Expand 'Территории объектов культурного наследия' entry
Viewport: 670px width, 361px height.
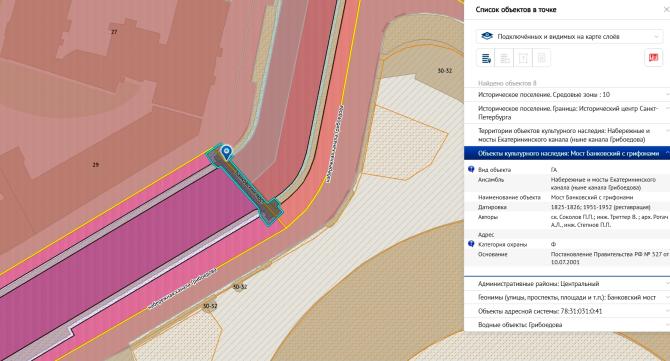[x=567, y=135]
